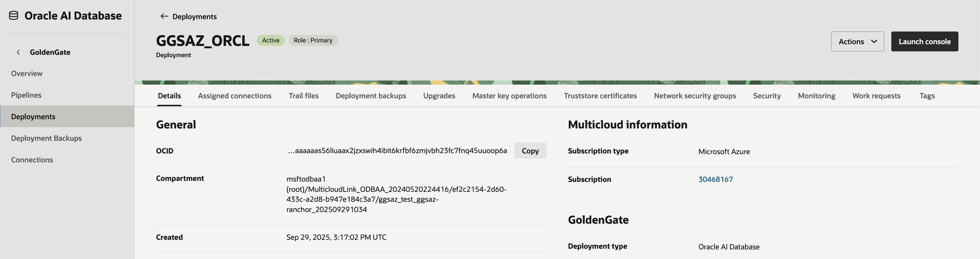Open the Actions dropdown menu
The image size is (980, 259).
[857, 41]
